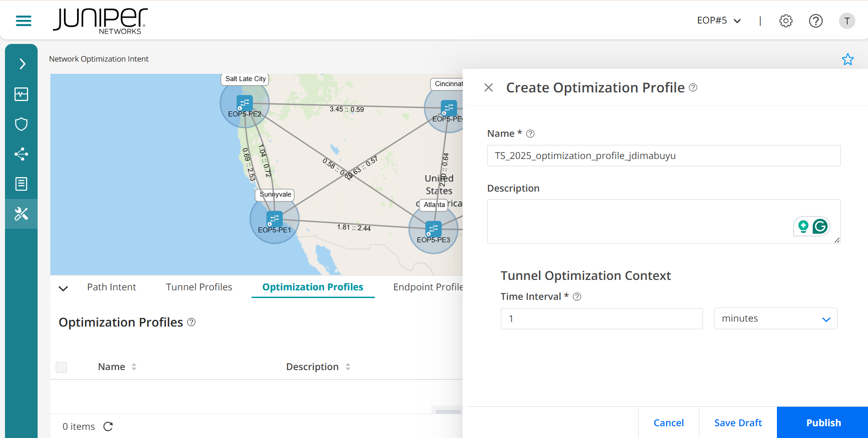Open the minutes time unit dropdown

coord(775,318)
